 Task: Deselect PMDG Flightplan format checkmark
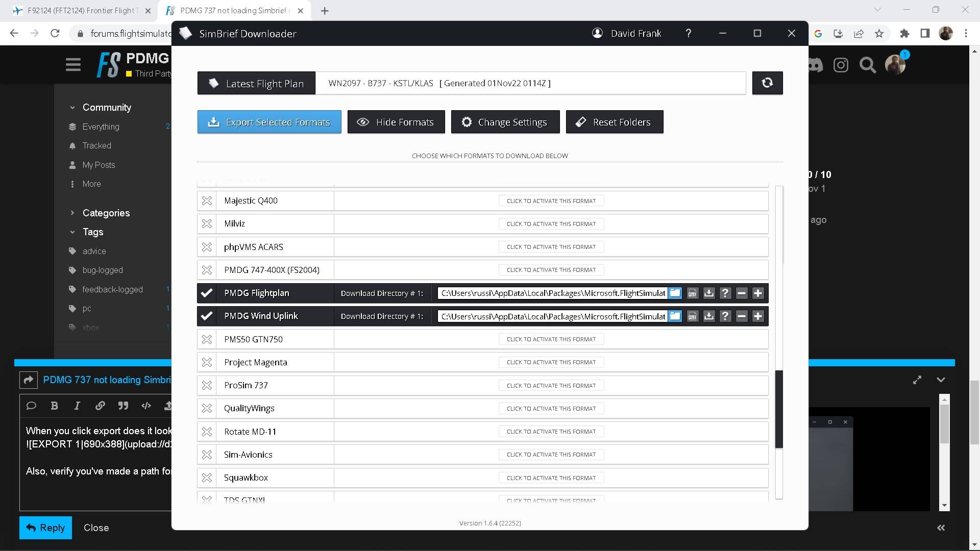click(206, 293)
